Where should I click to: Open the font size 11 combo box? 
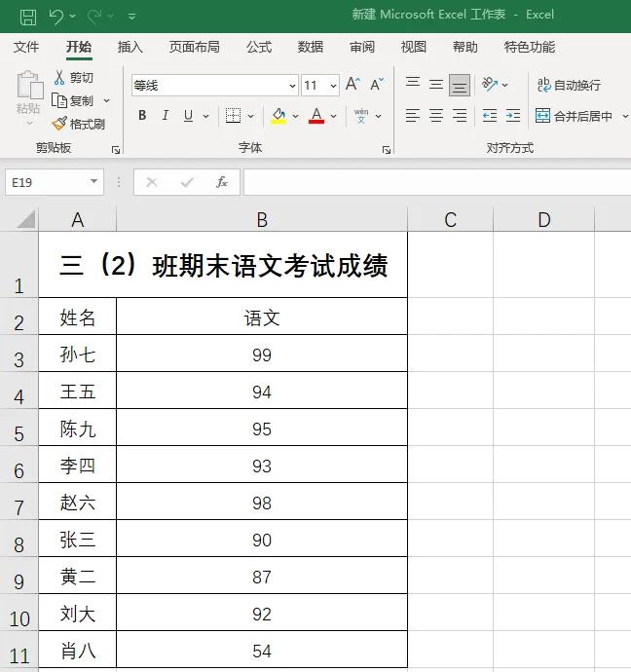pos(320,86)
